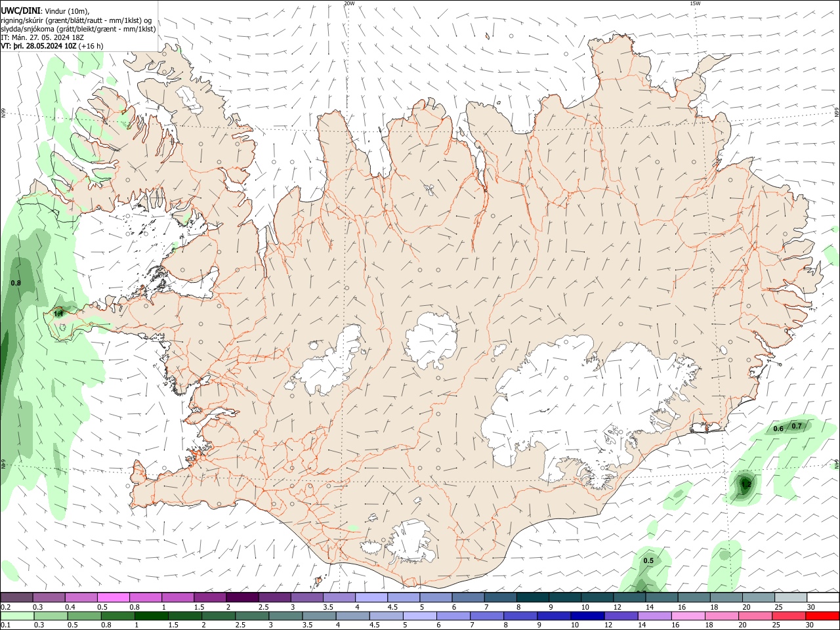Click the lower legend row label 0.1
This screenshot has height=630, width=840.
click(6, 625)
